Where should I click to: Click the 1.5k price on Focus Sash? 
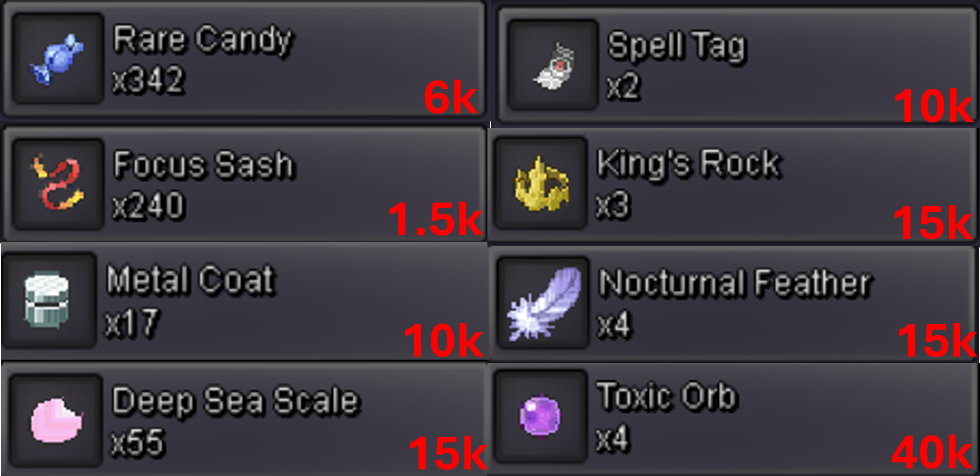coord(435,219)
